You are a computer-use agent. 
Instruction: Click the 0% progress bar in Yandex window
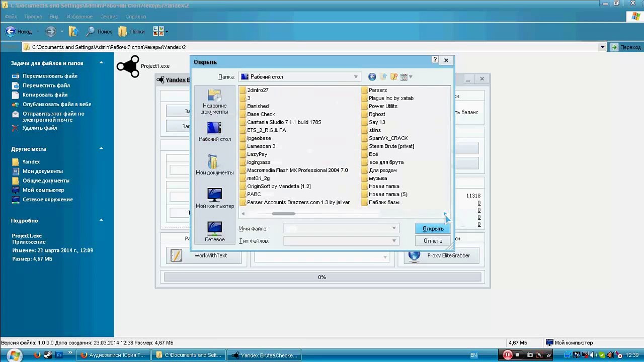click(322, 277)
